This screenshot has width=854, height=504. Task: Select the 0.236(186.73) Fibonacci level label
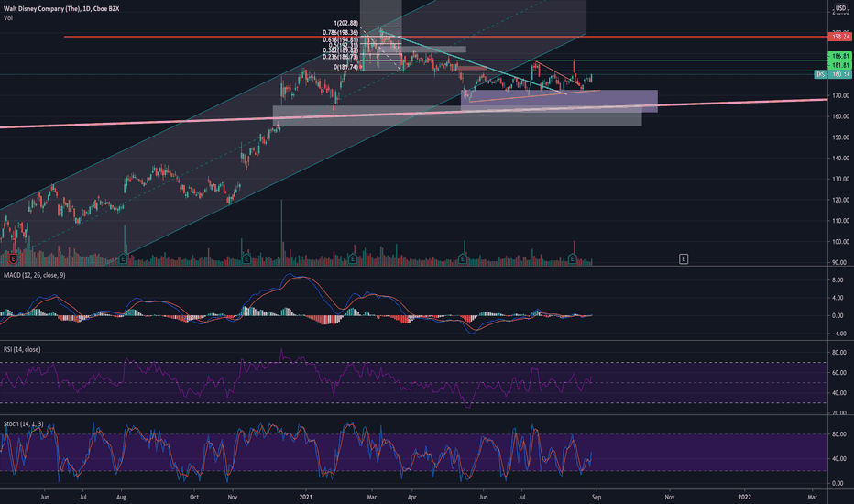(x=340, y=57)
